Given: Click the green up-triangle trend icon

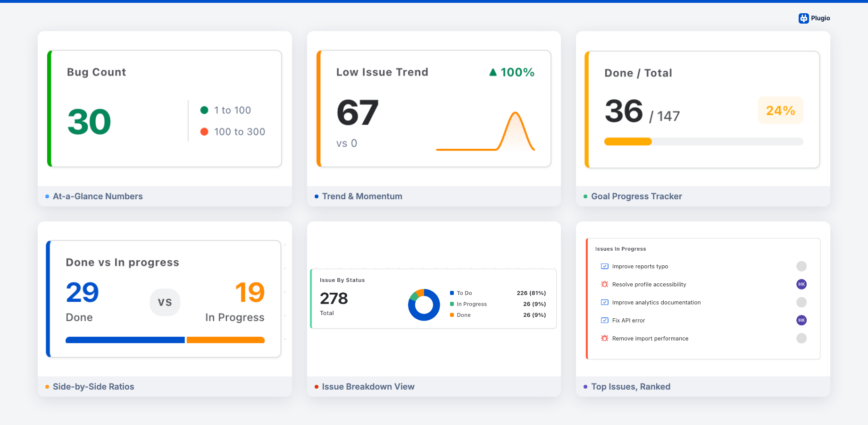Looking at the screenshot, I should (493, 72).
